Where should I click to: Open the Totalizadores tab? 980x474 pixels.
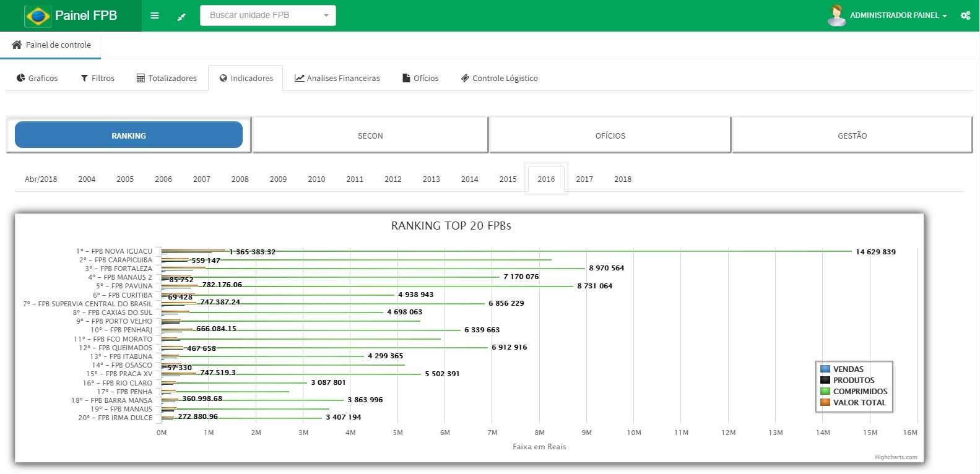[x=167, y=78]
